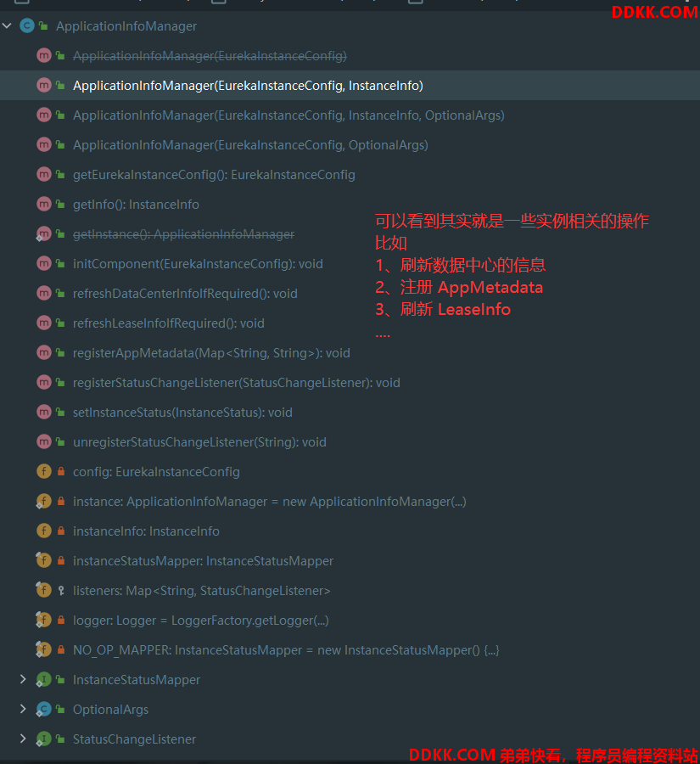This screenshot has height=764, width=700.
Task: Select NO_OP_MAPPER field row
Action: pos(350,650)
